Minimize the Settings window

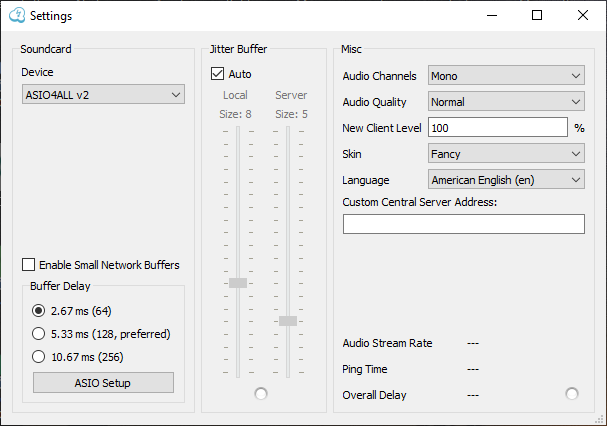click(x=492, y=15)
